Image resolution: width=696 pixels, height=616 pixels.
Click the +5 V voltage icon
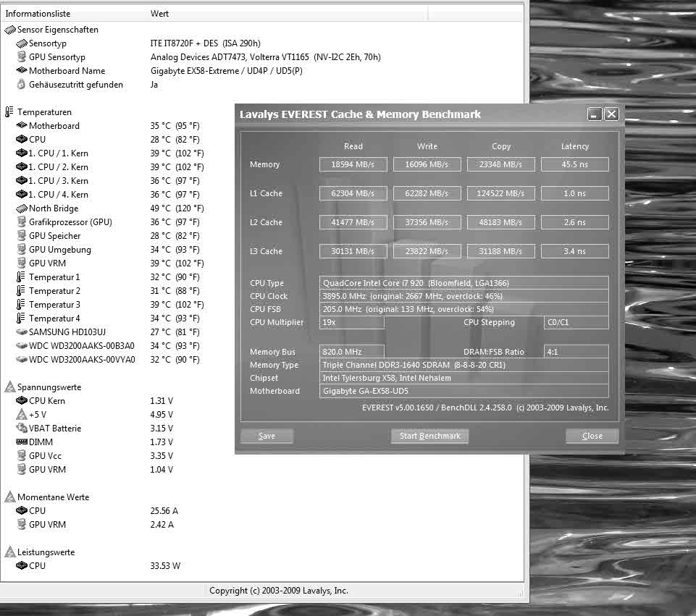click(21, 414)
